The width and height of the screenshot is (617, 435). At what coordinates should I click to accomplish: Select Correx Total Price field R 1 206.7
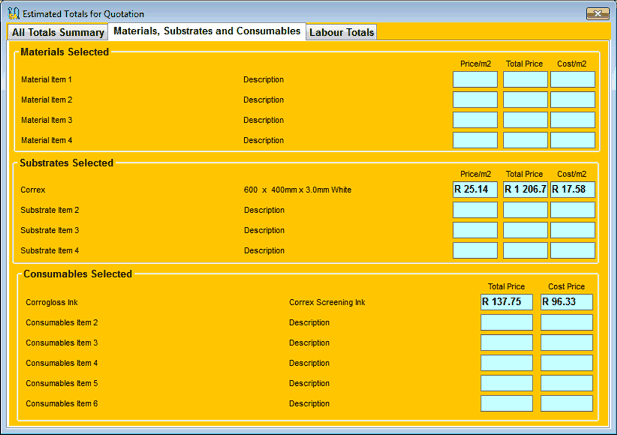[x=525, y=189]
